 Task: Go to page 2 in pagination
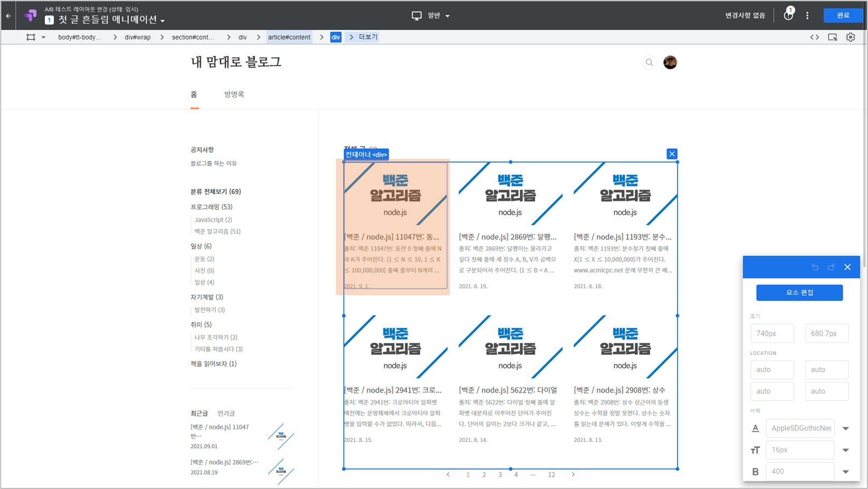pyautogui.click(x=484, y=475)
